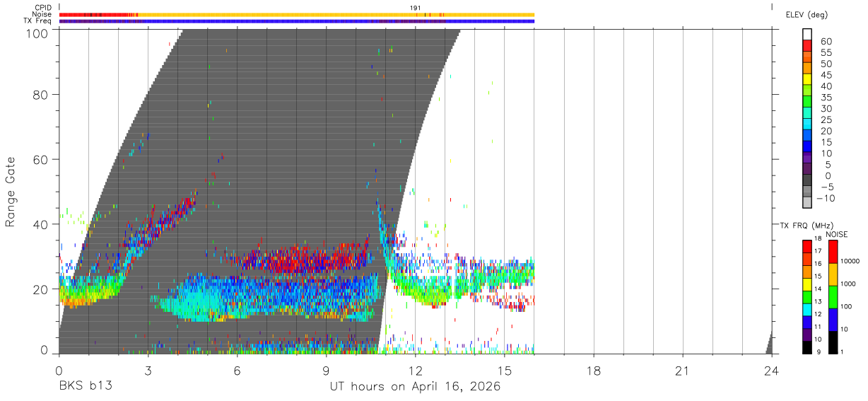Viewport: 868px width, 401px height.
Task: Select hour 12 on the UT axis
Action: click(416, 370)
